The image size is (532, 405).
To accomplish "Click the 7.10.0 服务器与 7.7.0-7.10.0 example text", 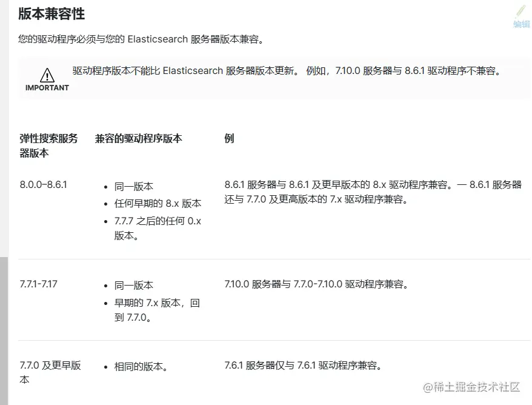I will [x=316, y=284].
